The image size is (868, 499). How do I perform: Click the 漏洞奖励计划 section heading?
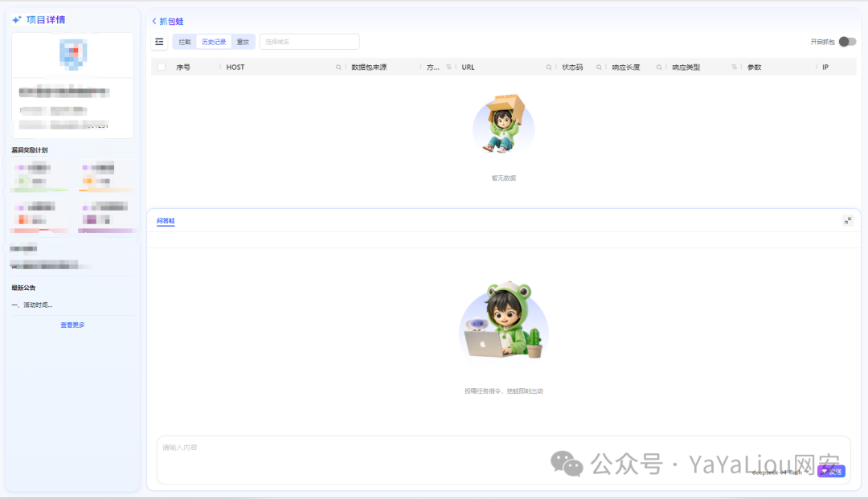[30, 150]
